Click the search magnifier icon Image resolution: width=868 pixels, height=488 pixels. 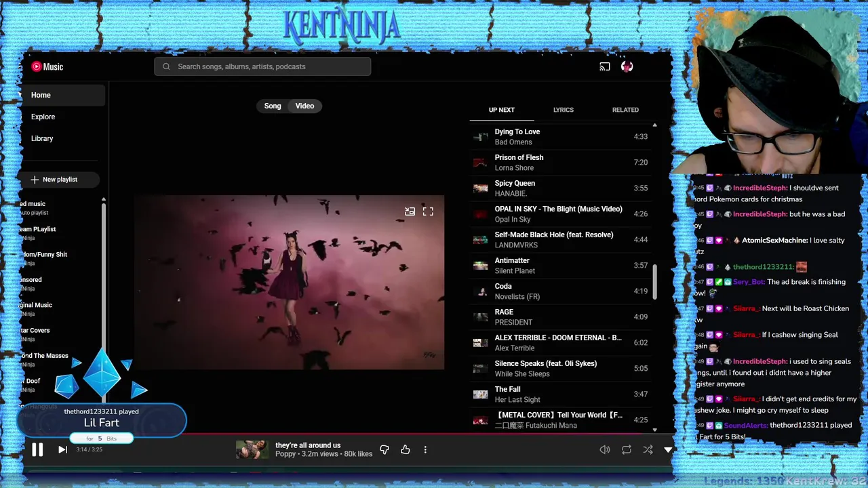(x=166, y=66)
